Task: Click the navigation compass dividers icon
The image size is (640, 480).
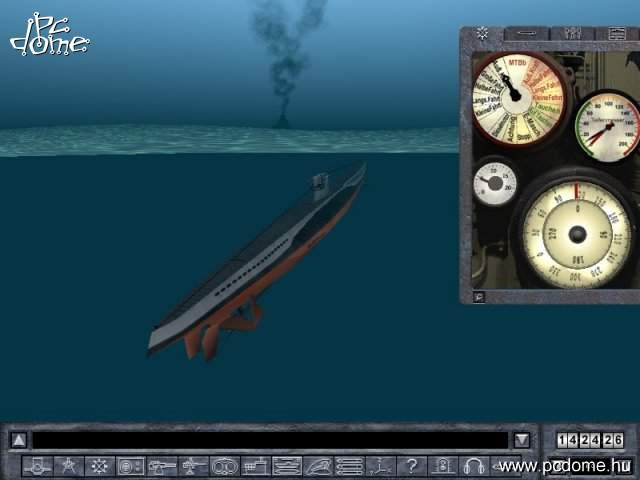Action: pyautogui.click(x=380, y=465)
